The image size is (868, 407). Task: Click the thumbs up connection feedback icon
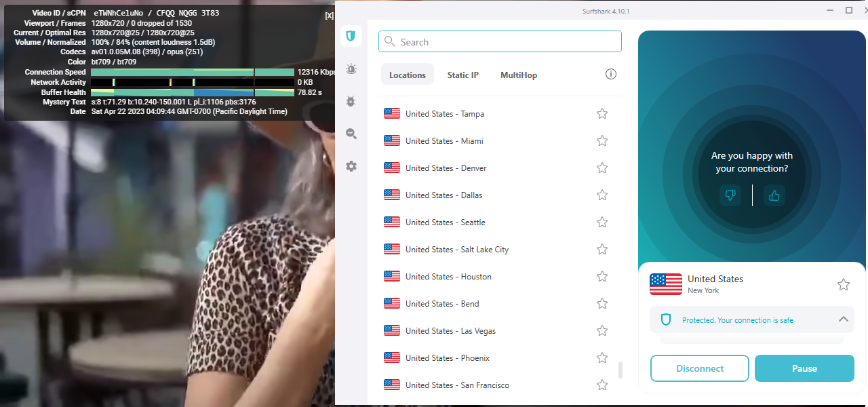[x=774, y=195]
